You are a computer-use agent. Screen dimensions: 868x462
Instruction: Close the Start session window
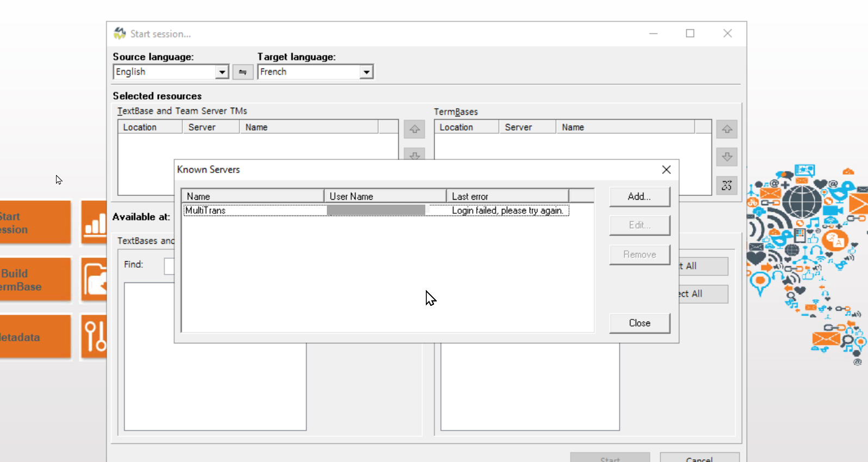(727, 34)
